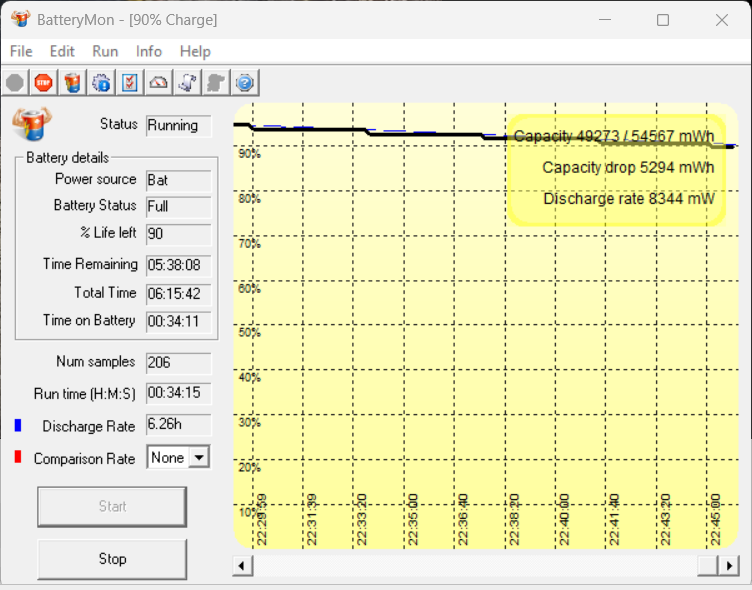Click the red Stop sign toolbar icon
The image size is (752, 590).
pyautogui.click(x=43, y=83)
